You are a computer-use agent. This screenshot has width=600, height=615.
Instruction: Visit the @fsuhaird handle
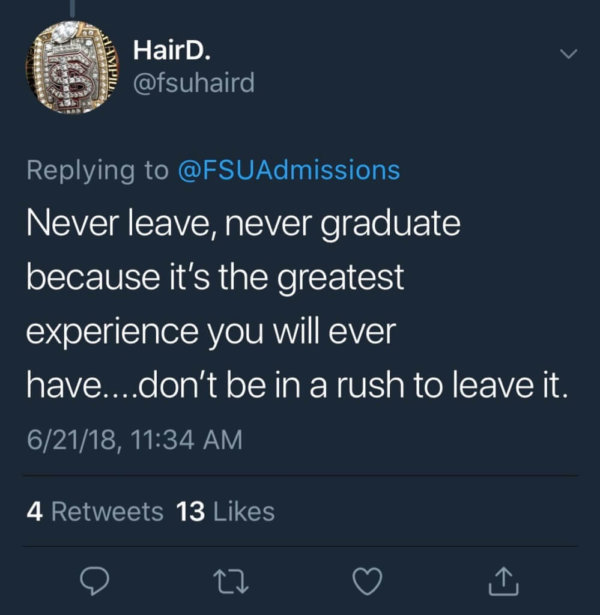pyautogui.click(x=194, y=83)
